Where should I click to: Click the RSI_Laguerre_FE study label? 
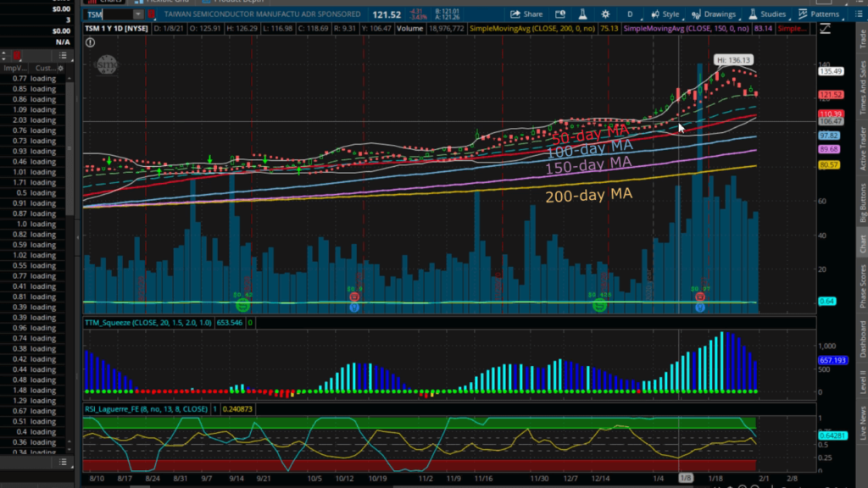tap(146, 409)
